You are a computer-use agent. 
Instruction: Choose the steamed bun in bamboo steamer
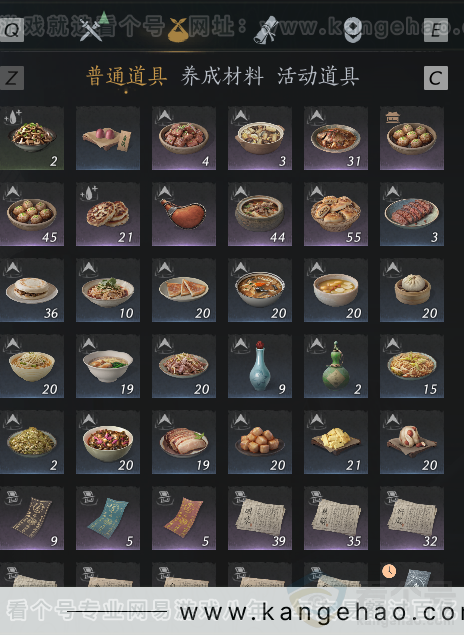[x=412, y=290]
